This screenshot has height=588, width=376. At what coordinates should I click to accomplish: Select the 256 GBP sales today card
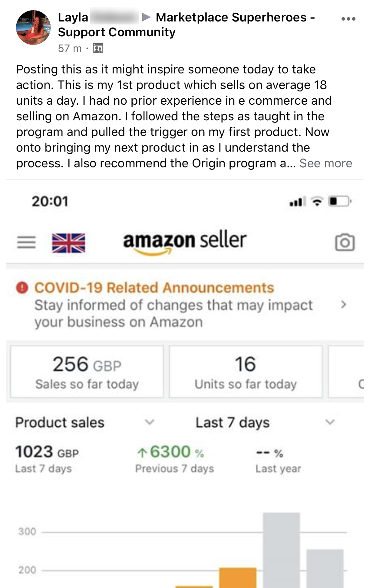(87, 372)
